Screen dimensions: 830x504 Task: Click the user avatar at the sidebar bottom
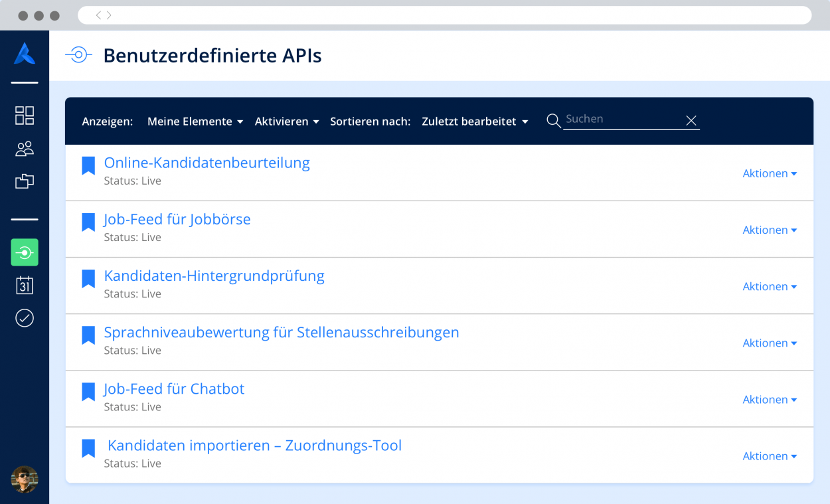[24, 479]
